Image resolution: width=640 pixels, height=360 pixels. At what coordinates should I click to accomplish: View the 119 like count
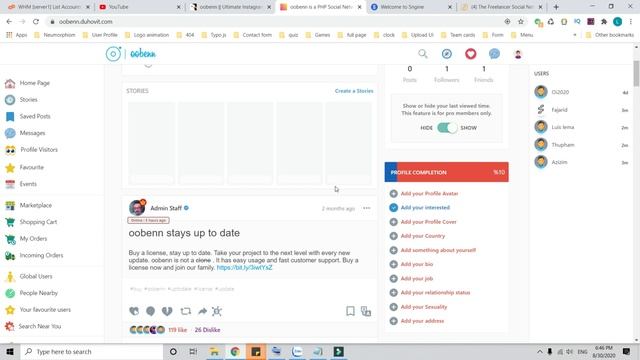click(x=178, y=330)
